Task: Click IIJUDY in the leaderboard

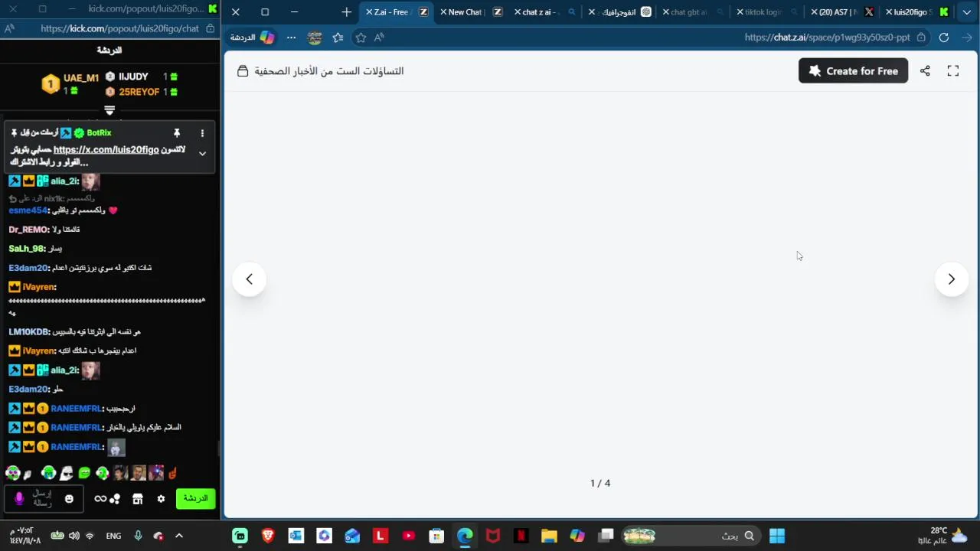Action: point(133,77)
